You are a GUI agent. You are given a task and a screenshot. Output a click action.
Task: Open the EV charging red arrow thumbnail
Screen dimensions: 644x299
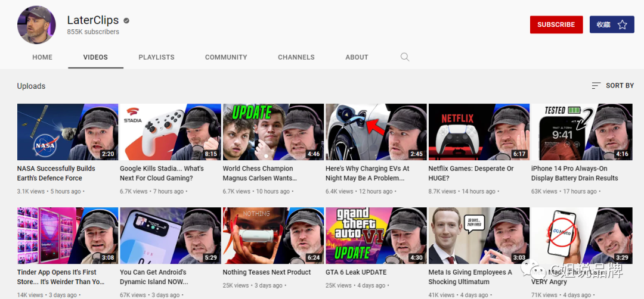pyautogui.click(x=376, y=132)
